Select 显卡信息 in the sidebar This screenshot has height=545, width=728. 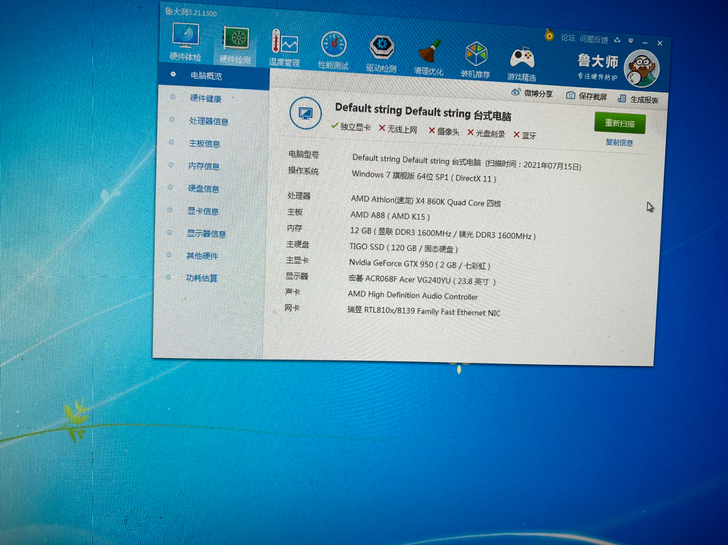pos(203,211)
